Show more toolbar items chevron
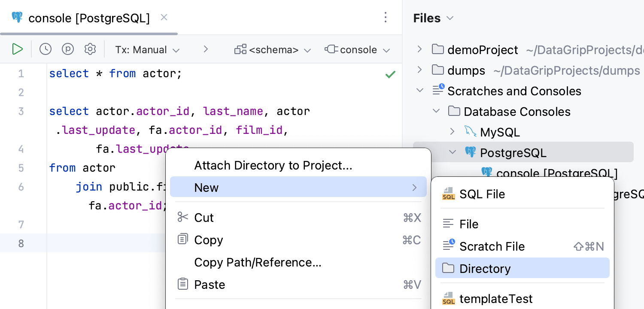The width and height of the screenshot is (644, 309). tap(206, 49)
